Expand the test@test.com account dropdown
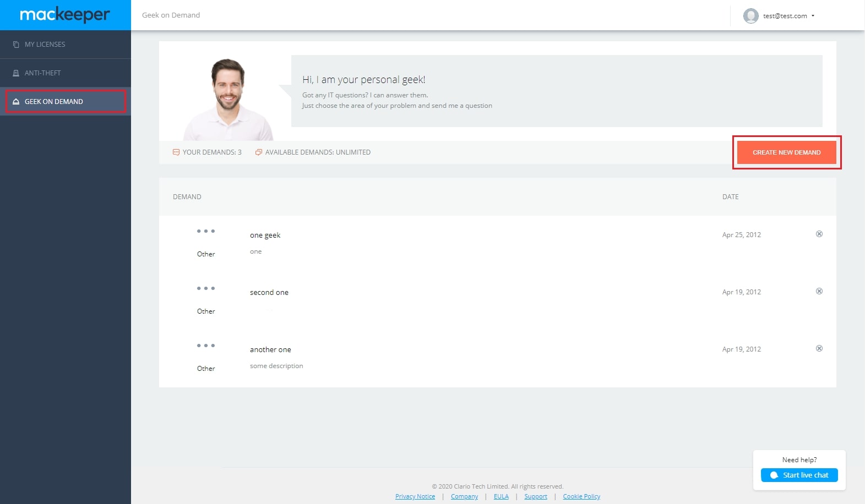Viewport: 865px width, 504px height. [x=788, y=16]
